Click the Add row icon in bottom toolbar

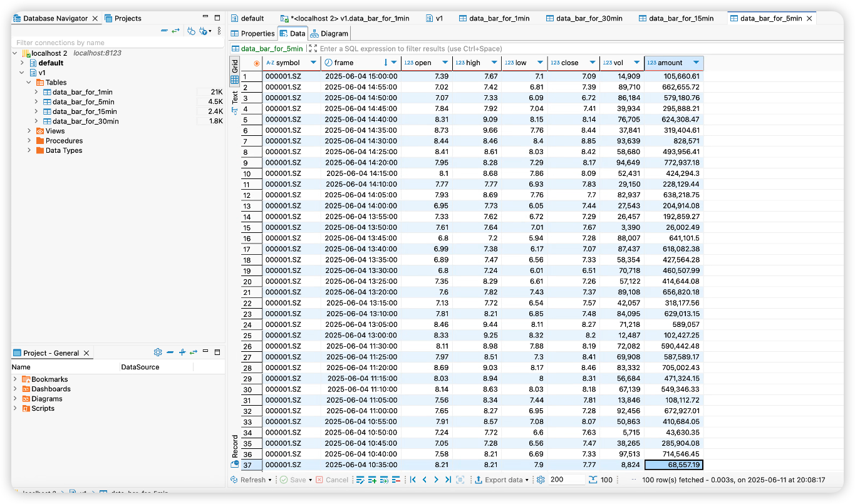click(372, 480)
